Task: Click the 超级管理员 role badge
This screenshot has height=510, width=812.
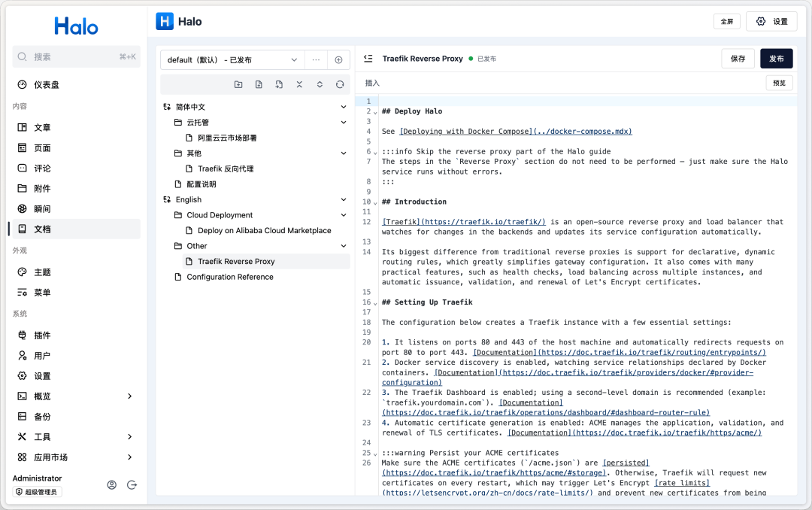Action: coord(38,492)
